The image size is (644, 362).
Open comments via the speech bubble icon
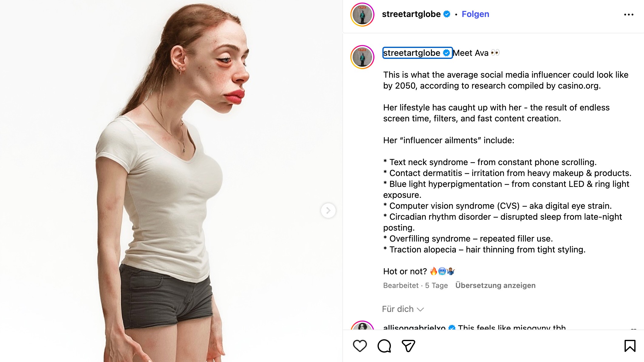[x=384, y=346]
